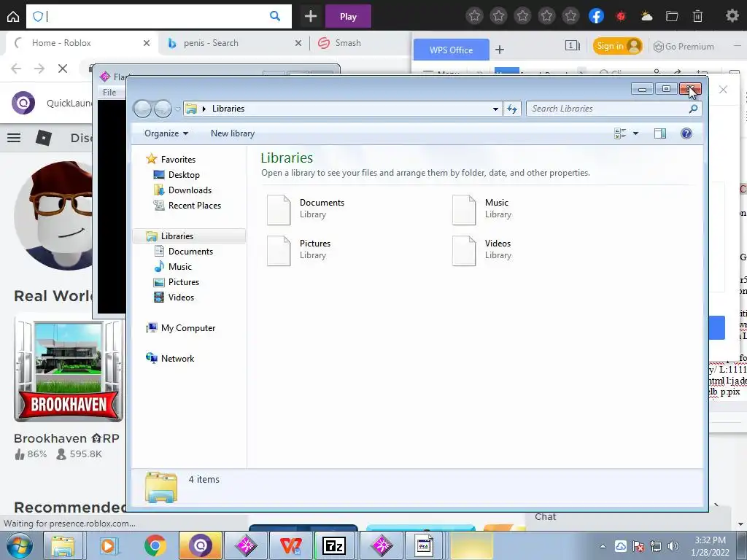Expand the address bar history dropdown arrow
Image resolution: width=747 pixels, height=560 pixels.
click(x=495, y=109)
